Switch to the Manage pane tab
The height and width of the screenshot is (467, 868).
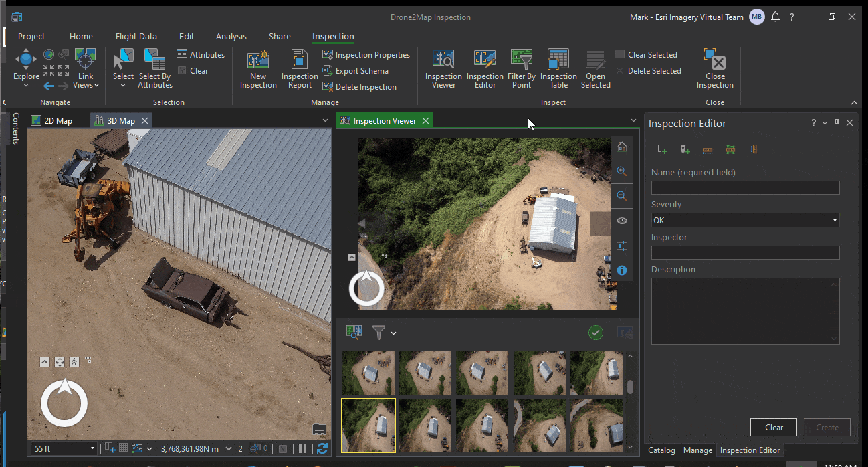(x=697, y=450)
